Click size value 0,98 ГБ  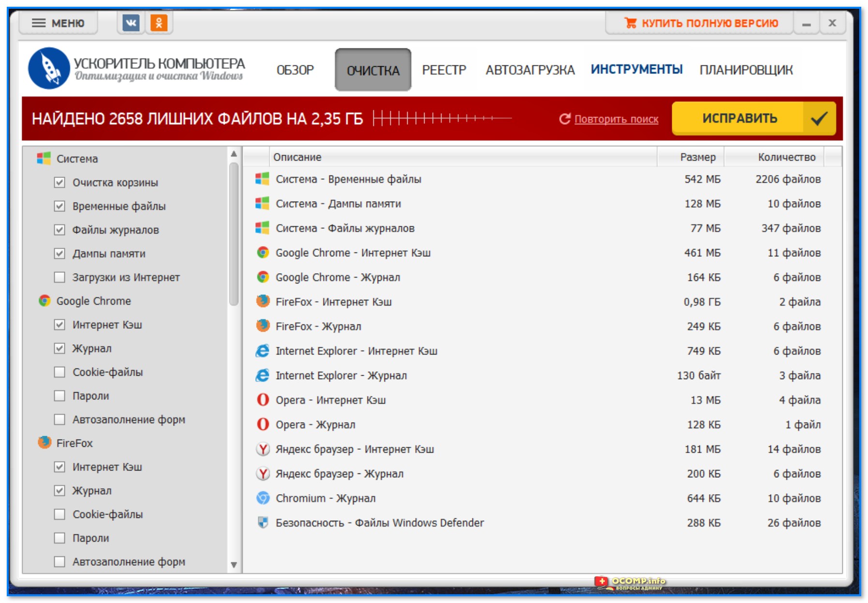pos(702,302)
